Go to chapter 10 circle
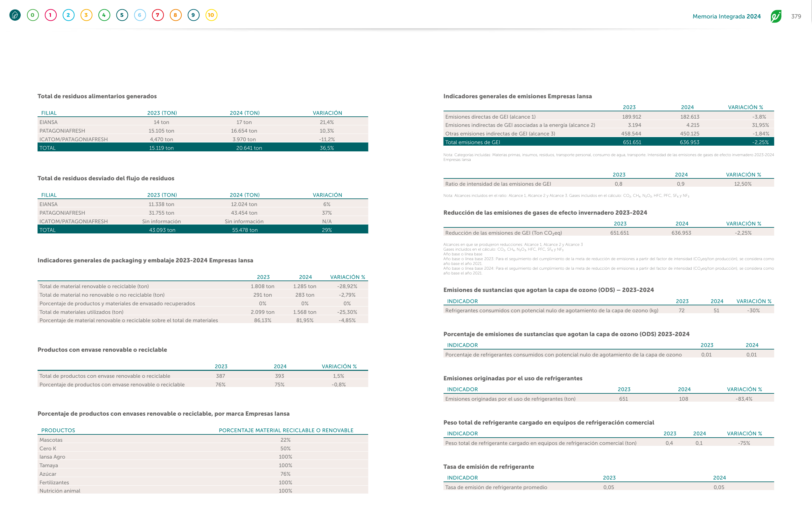812x526 pixels. [x=211, y=15]
